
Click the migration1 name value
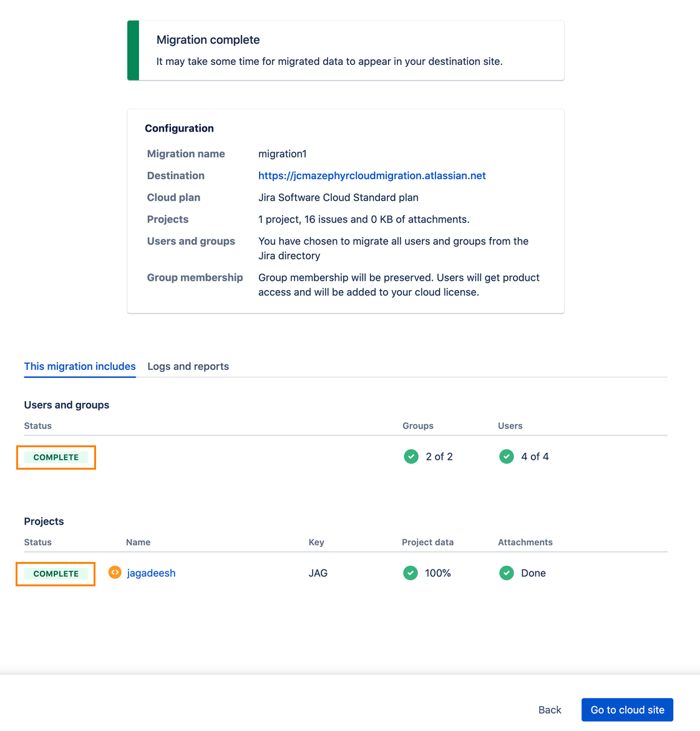pyautogui.click(x=283, y=154)
